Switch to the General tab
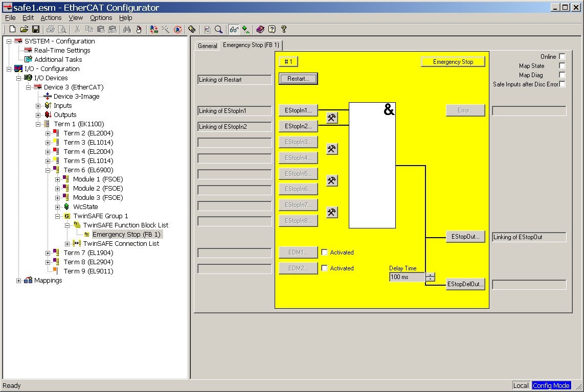 (207, 46)
